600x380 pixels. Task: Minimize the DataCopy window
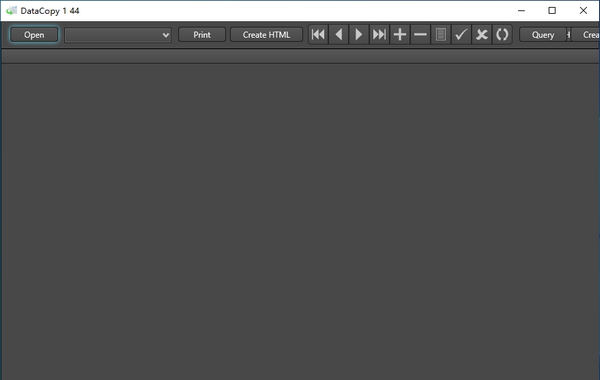click(x=521, y=11)
